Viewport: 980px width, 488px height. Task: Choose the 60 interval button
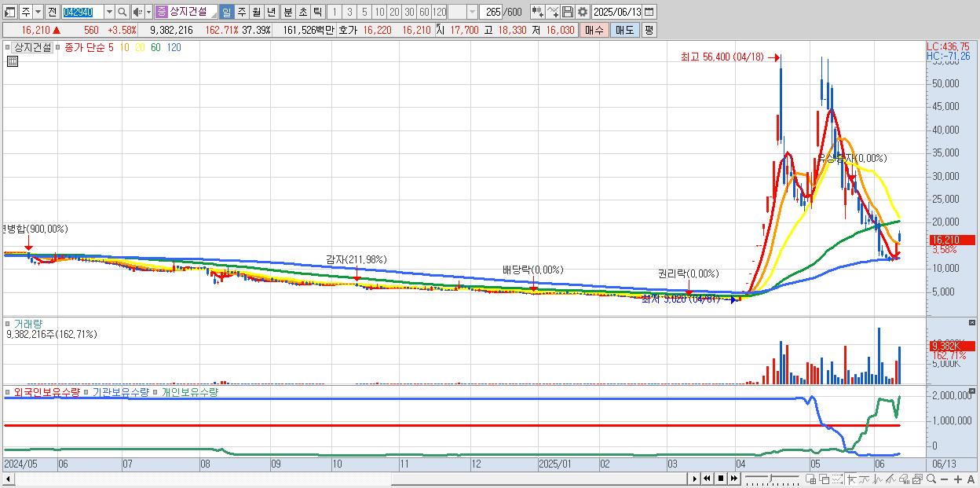pos(424,12)
